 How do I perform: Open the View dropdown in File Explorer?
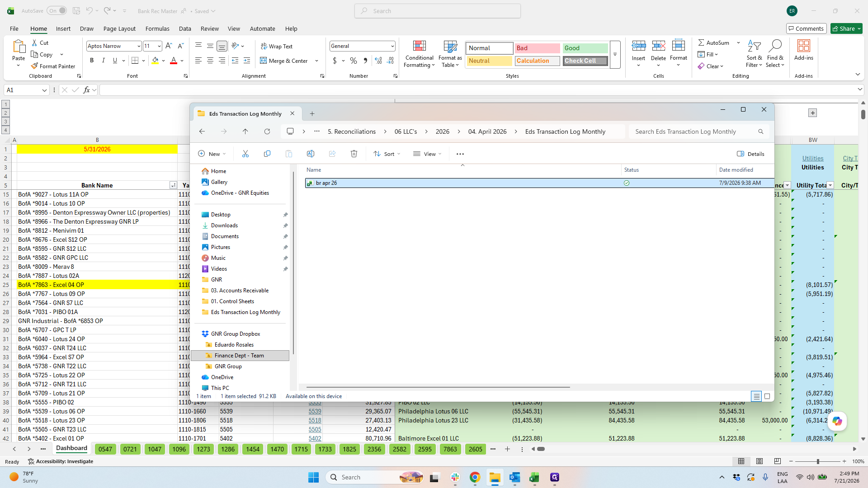427,154
